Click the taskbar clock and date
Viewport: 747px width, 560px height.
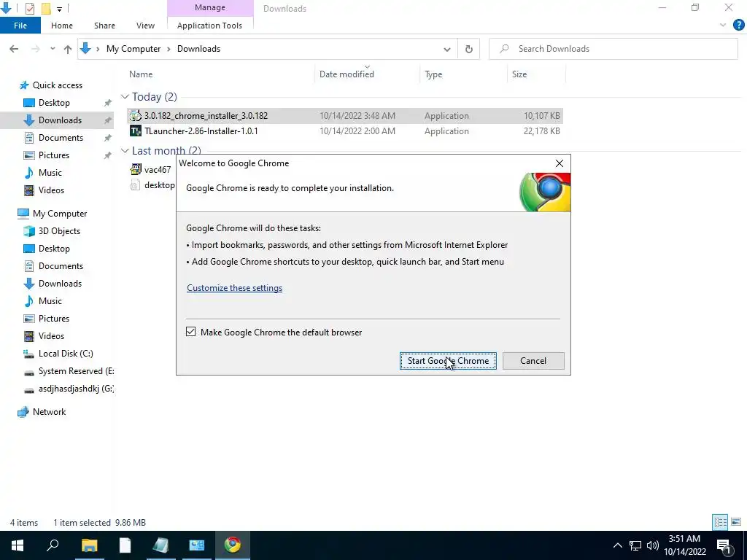click(x=684, y=545)
